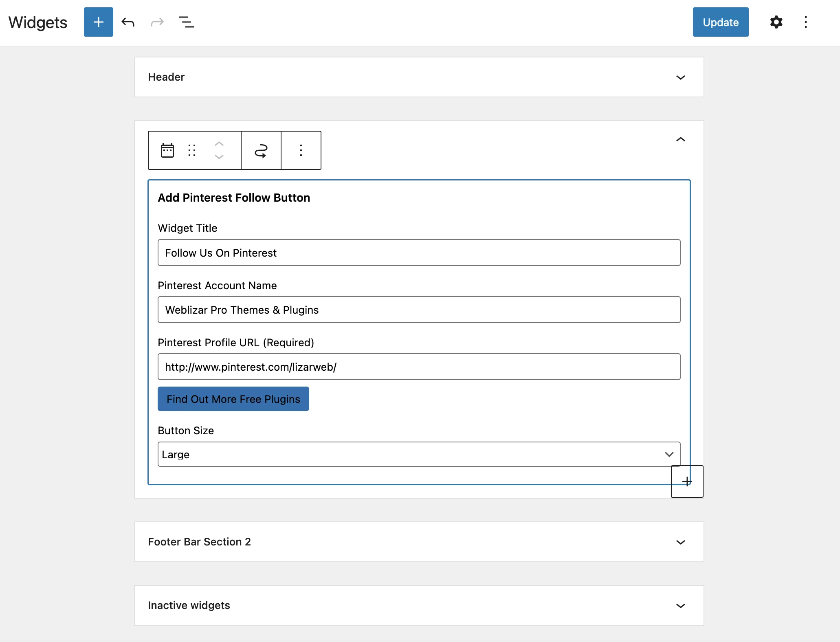Click the Widget Title input field
Viewport: 840px width, 642px height.
point(419,253)
